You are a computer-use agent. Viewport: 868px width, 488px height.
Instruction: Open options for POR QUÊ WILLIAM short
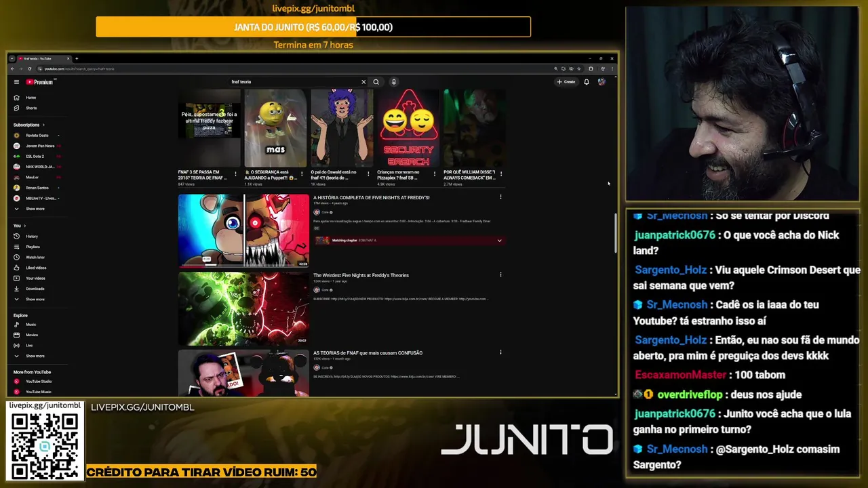501,174
